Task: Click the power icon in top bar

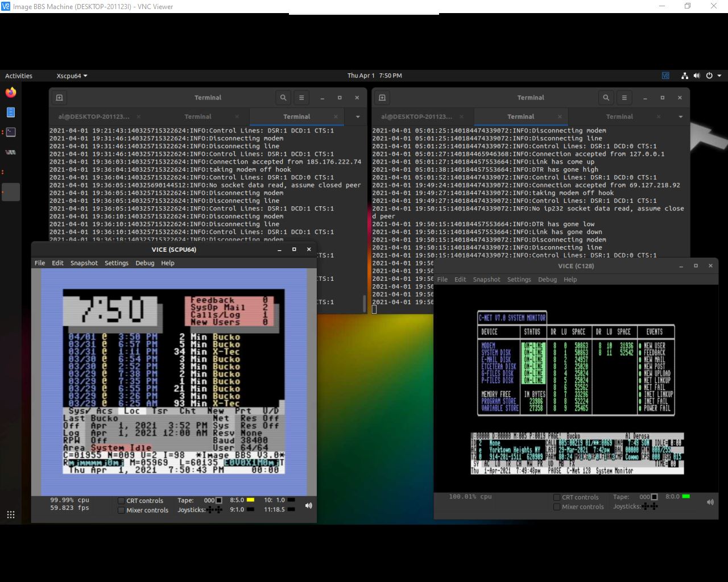Action: (x=709, y=76)
